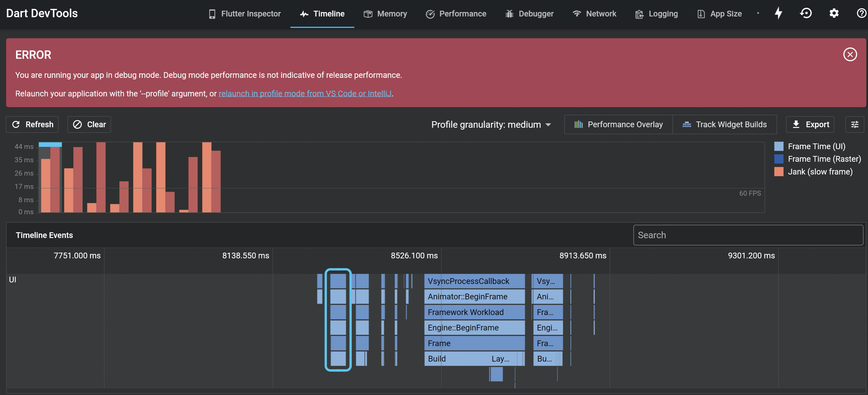868x395 pixels.
Task: Click the Memory cube icon
Action: (367, 14)
